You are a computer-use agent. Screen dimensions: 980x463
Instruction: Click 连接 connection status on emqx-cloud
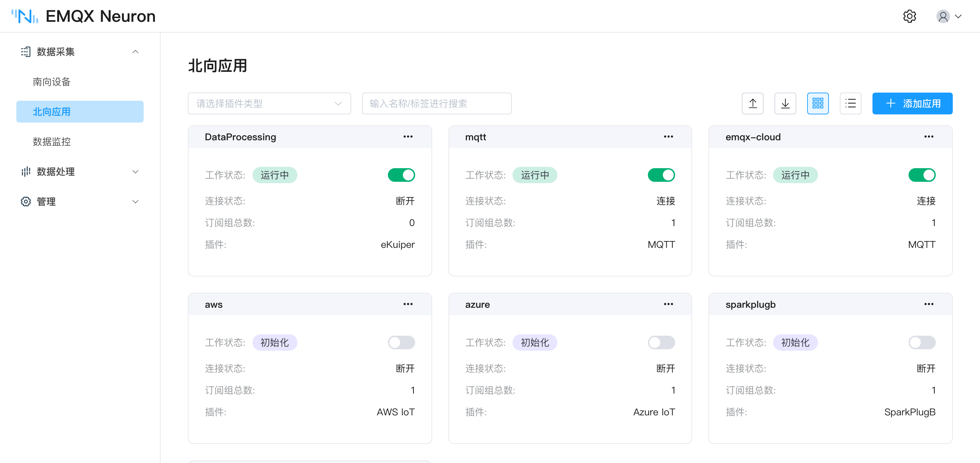pos(926,201)
